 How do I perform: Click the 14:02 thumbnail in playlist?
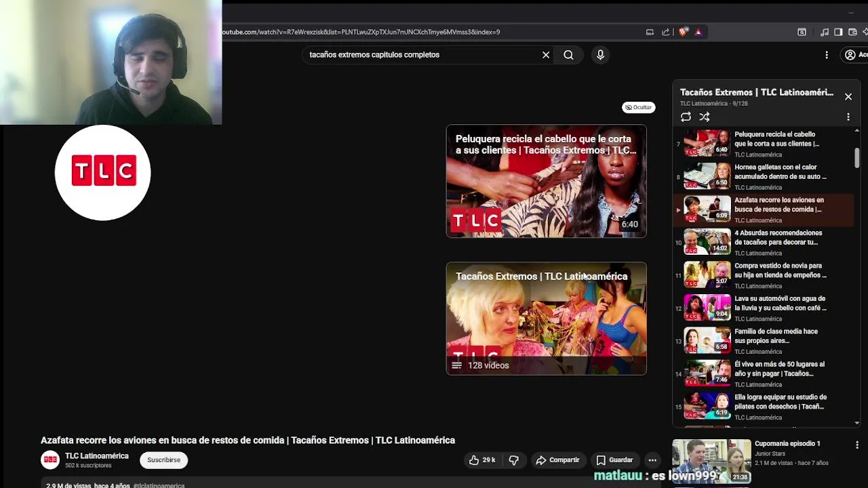(x=707, y=242)
